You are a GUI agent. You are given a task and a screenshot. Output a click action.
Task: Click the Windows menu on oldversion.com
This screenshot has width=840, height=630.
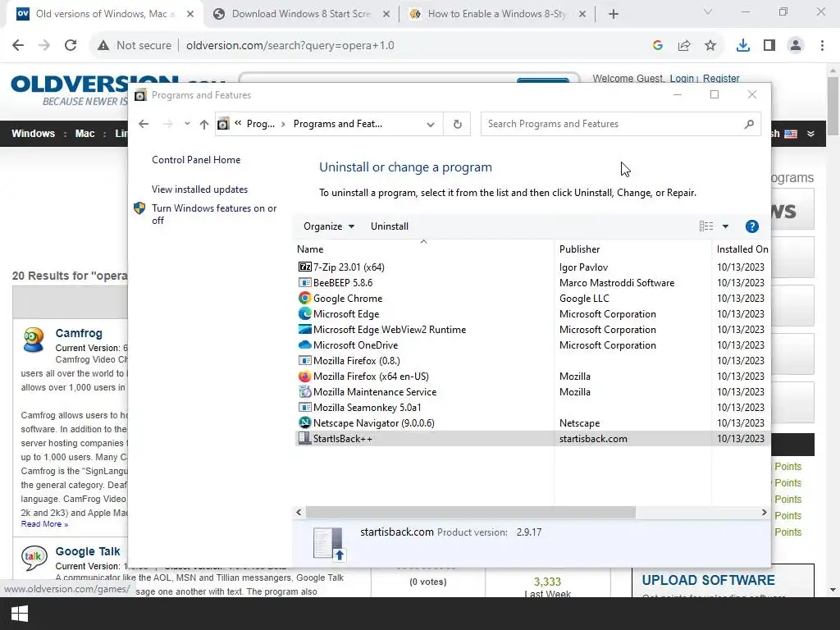tap(33, 134)
